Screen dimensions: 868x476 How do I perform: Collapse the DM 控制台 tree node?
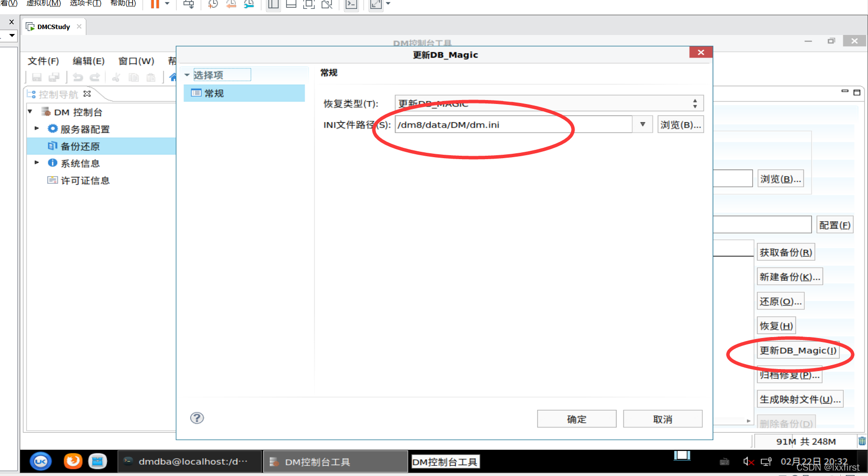tap(30, 112)
